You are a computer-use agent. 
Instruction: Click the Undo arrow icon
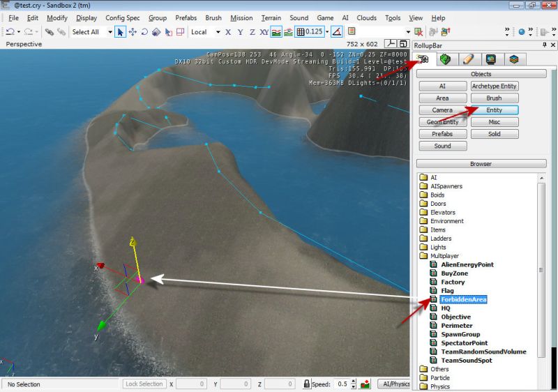[10, 31]
